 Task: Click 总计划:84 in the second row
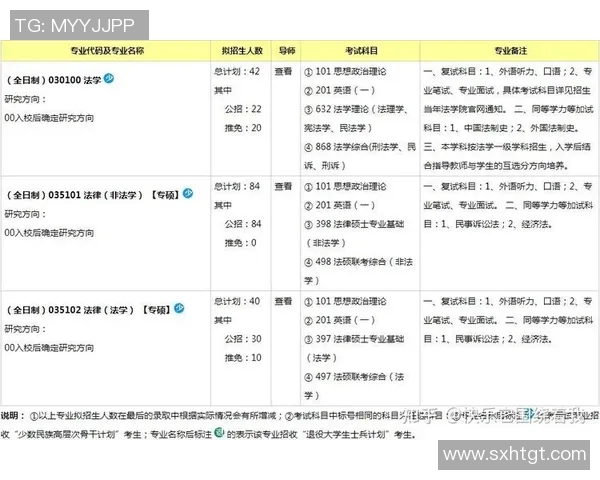tap(237, 186)
